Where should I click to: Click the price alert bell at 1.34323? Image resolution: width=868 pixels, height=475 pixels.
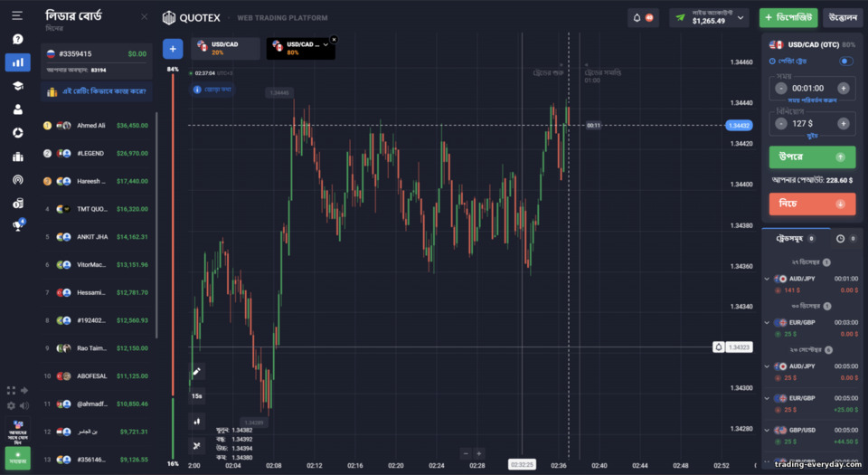coord(719,347)
